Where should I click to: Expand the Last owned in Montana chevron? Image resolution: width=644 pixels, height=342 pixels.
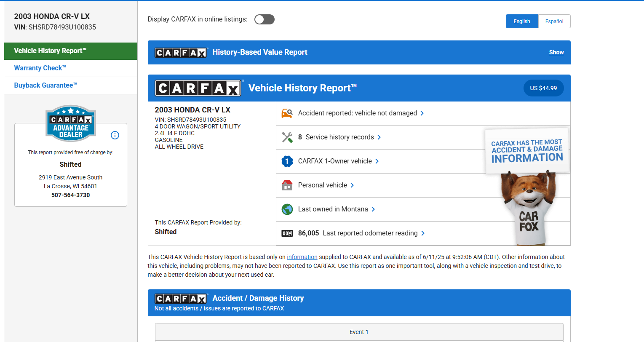point(373,209)
